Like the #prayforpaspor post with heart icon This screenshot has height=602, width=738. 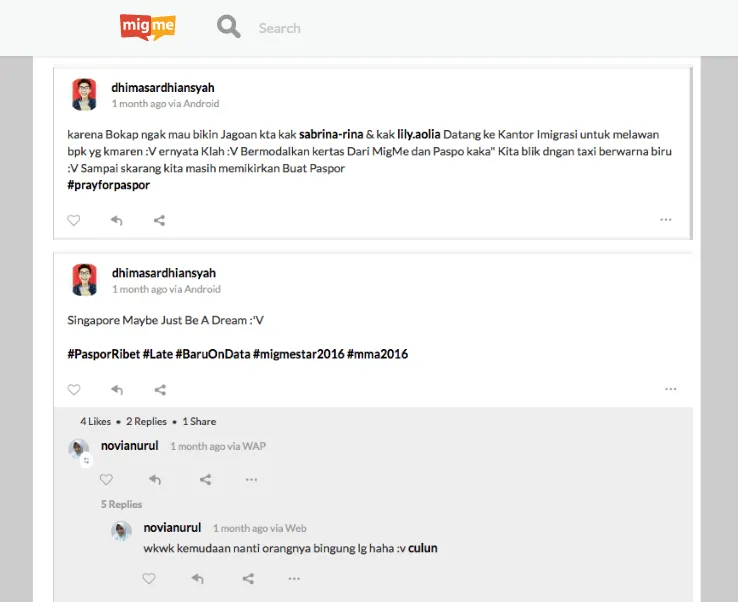coord(73,220)
